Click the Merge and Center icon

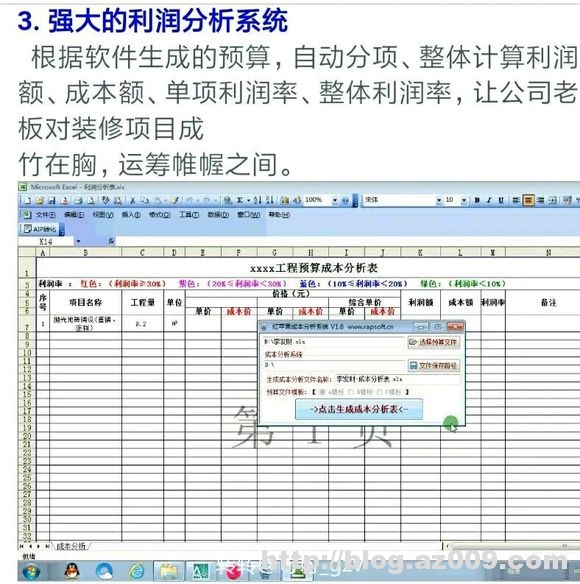tap(553, 200)
